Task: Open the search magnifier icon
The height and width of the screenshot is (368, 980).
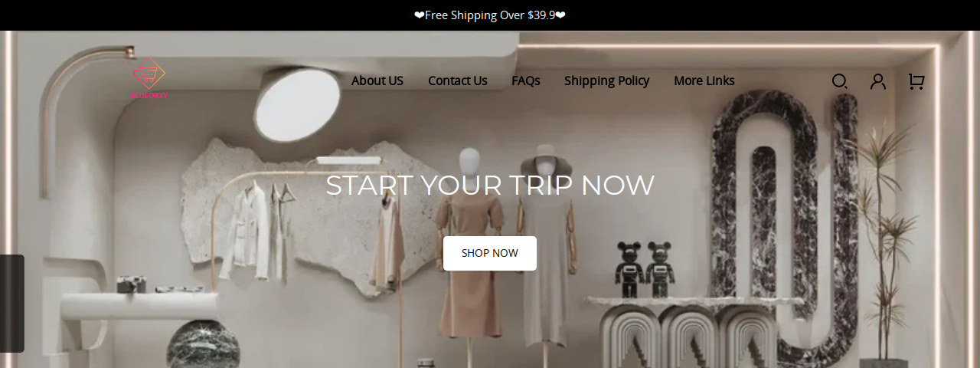Action: click(x=840, y=81)
